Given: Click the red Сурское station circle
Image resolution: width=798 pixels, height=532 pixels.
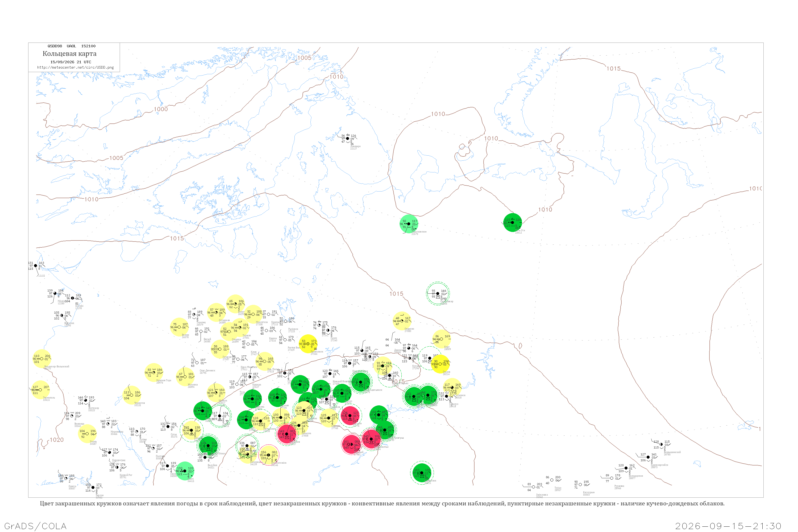Looking at the screenshot, I should (x=350, y=415).
